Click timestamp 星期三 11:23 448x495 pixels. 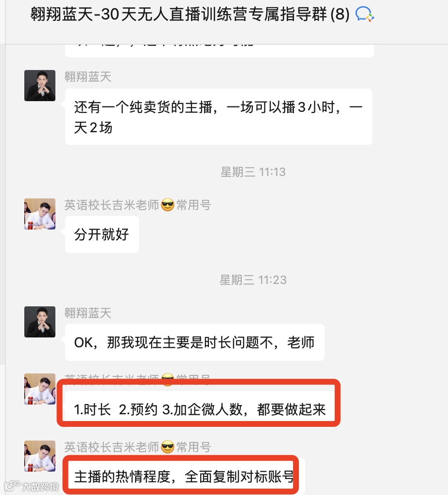253,280
